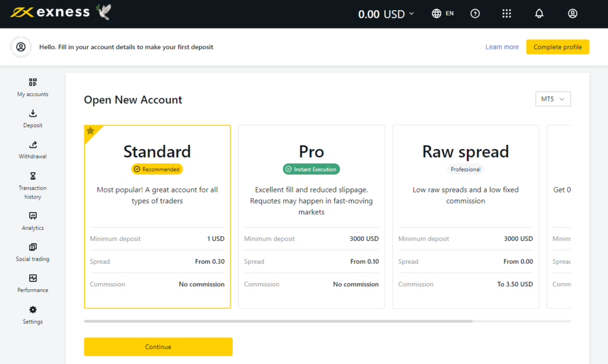Expand the 0.00 USD balance dropdown
The height and width of the screenshot is (364, 608).
coord(386,14)
